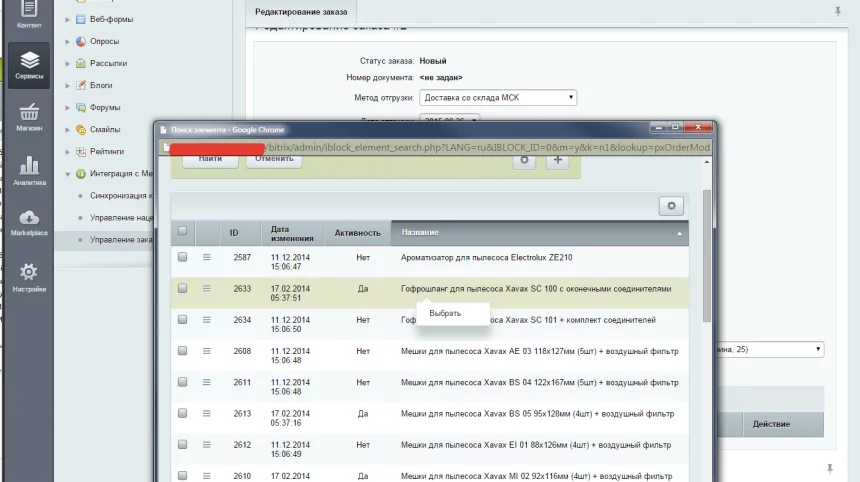Open row actions menu for item 2608
The width and height of the screenshot is (860, 482).
click(x=207, y=350)
